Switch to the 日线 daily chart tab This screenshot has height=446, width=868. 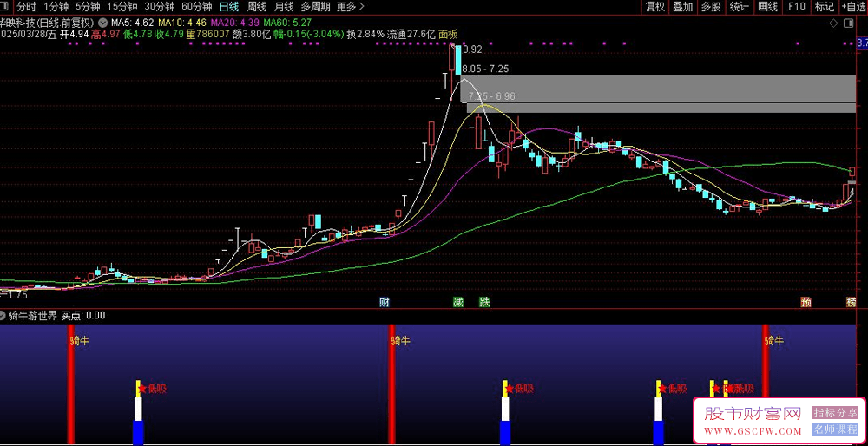click(x=229, y=7)
